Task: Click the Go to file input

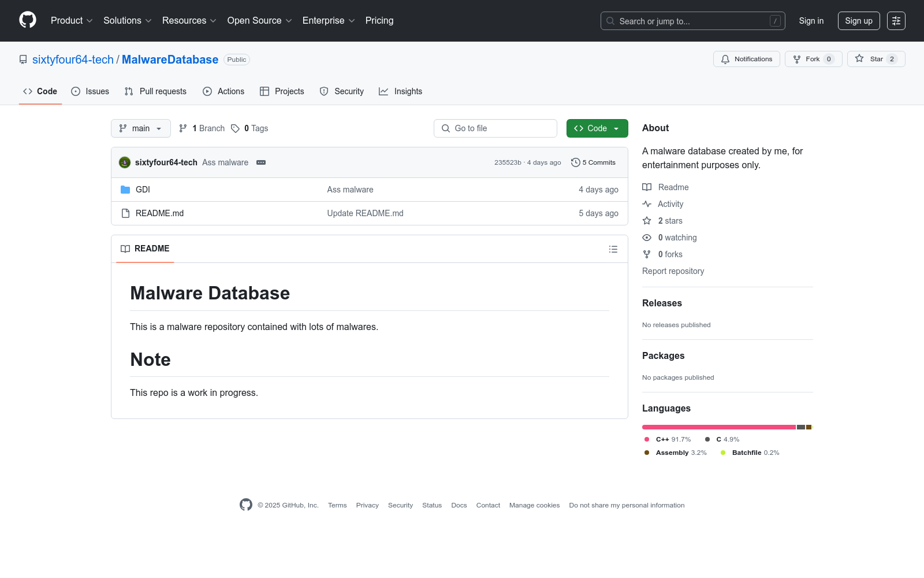Action: pyautogui.click(x=495, y=128)
